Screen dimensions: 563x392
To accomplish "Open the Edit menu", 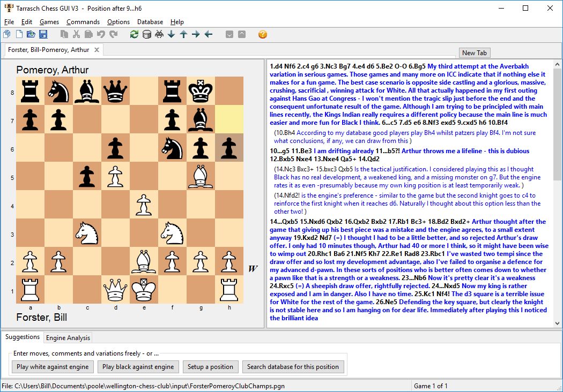I will click(x=27, y=22).
